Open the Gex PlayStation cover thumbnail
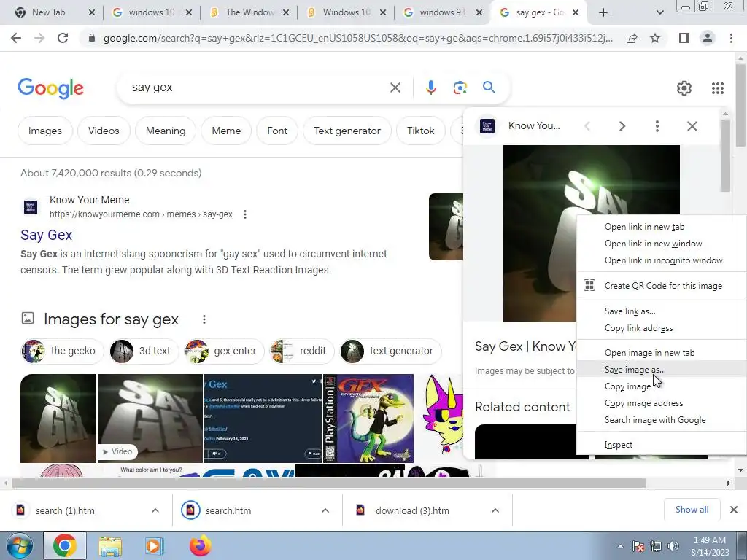Screen dimensions: 747x560 [x=368, y=418]
